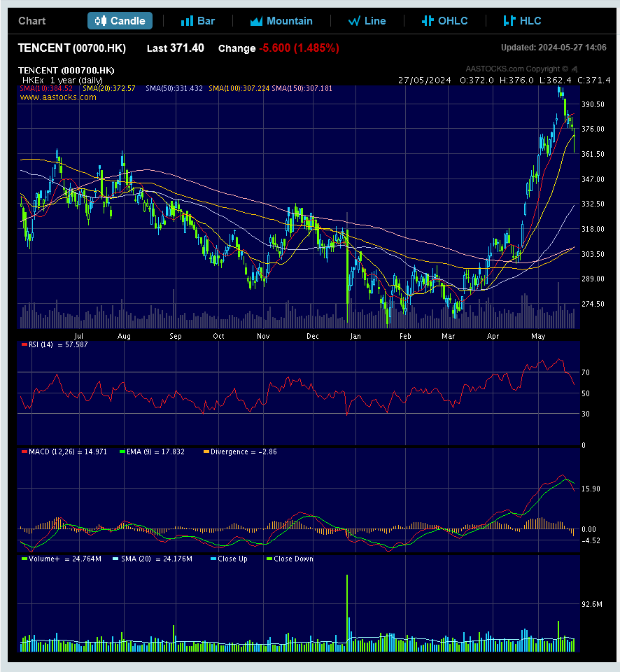Viewport: 620px width, 672px height.
Task: Click the Aug label on the time axis
Action: tap(124, 336)
